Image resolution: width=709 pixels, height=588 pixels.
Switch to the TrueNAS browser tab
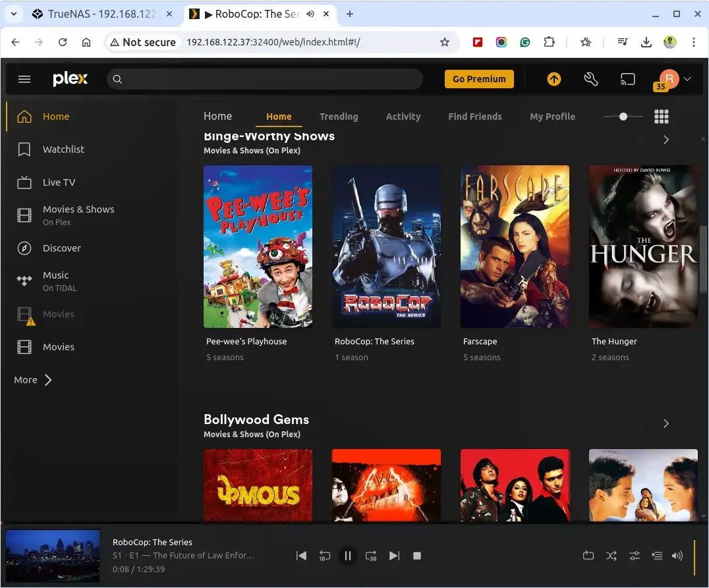102,14
